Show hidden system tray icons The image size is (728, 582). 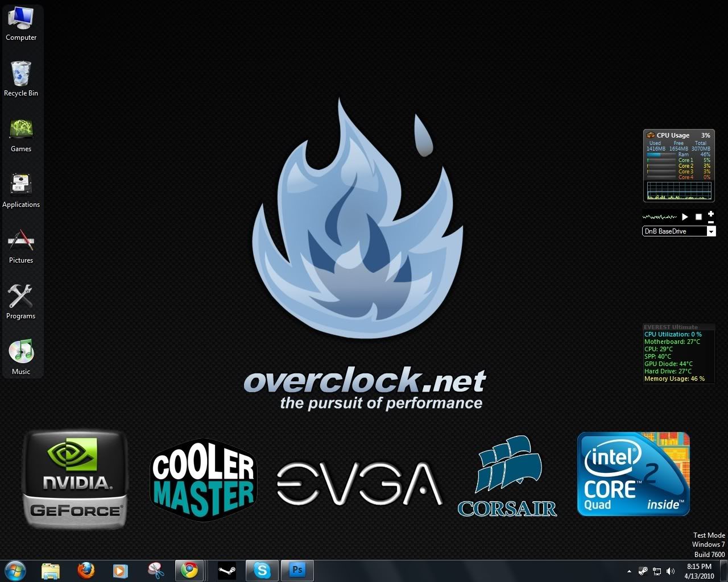click(x=629, y=571)
